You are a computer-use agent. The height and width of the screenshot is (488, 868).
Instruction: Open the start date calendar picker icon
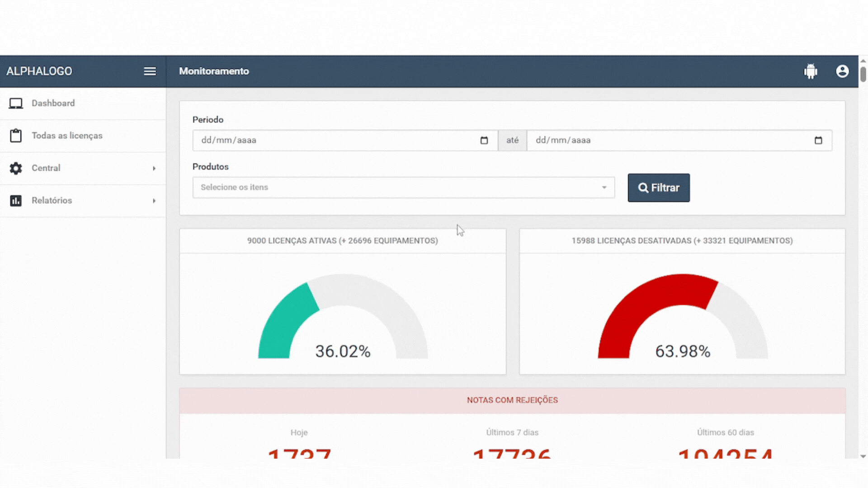coord(484,141)
